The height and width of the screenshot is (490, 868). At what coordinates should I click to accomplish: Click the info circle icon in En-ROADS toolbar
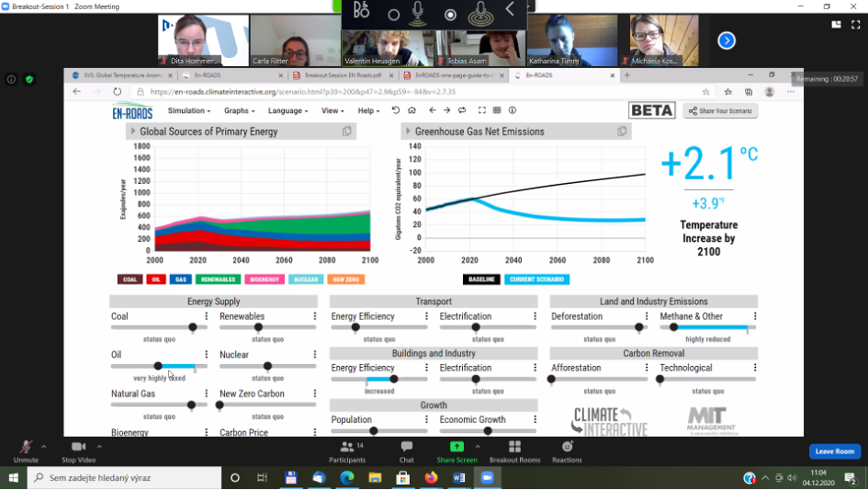(513, 110)
